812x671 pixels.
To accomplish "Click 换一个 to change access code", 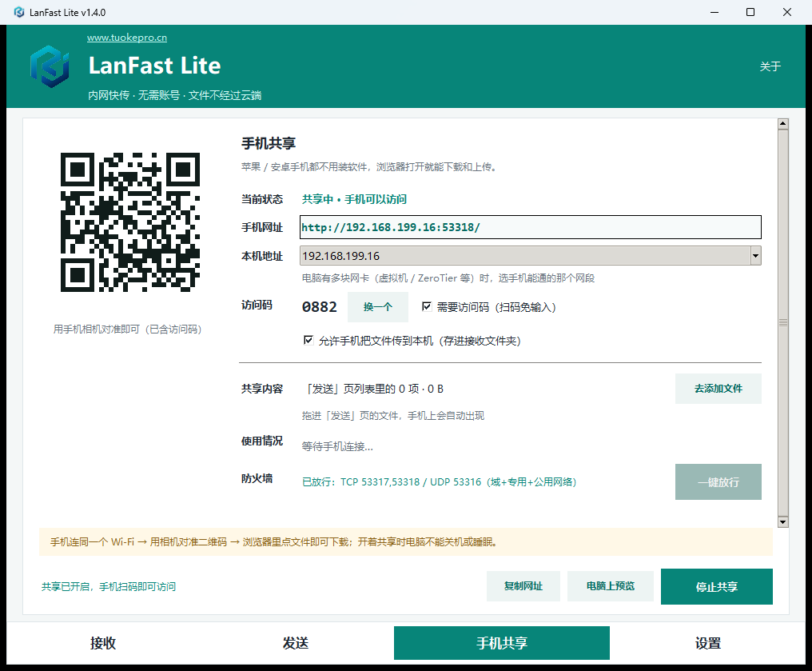I will [x=377, y=307].
